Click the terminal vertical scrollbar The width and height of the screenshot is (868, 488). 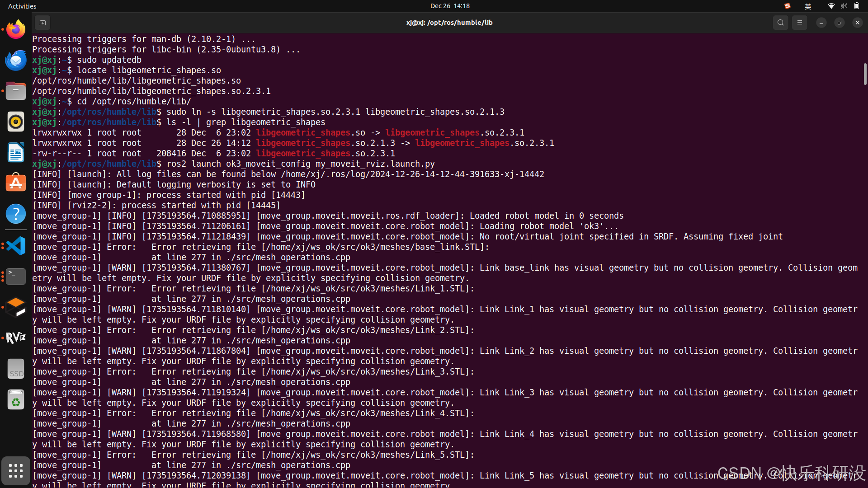864,74
